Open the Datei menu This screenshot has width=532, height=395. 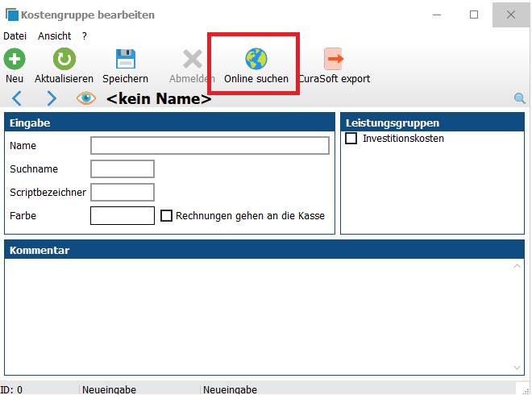pyautogui.click(x=15, y=36)
